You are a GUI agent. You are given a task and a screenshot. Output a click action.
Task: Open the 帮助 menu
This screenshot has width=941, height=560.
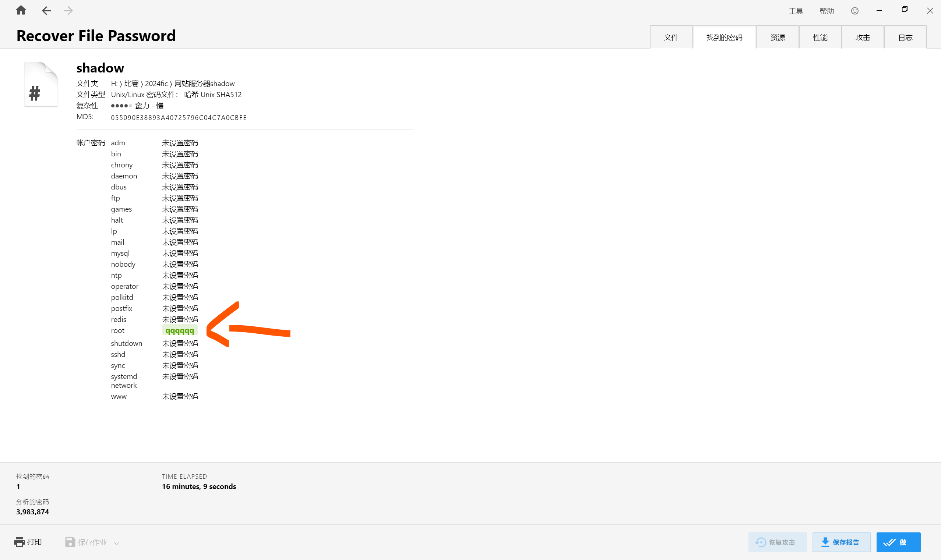pyautogui.click(x=827, y=11)
